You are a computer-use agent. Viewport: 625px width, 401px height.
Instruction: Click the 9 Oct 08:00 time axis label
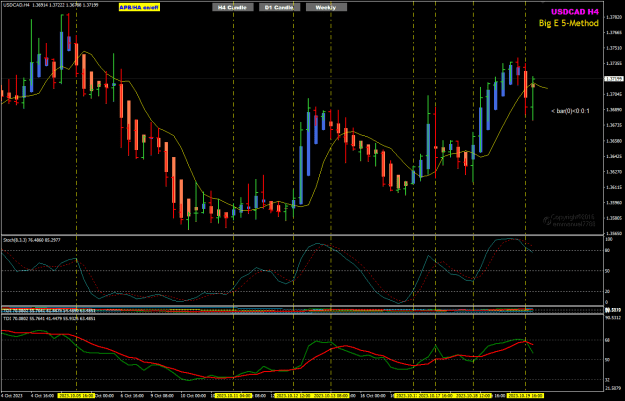click(x=163, y=396)
